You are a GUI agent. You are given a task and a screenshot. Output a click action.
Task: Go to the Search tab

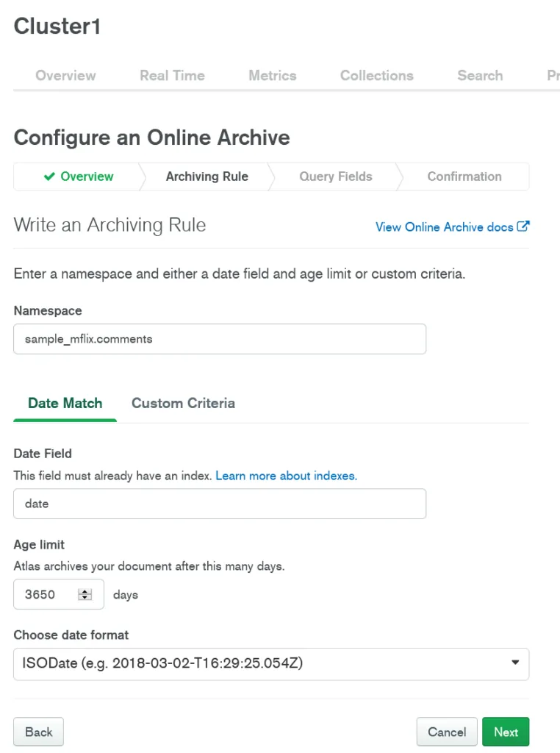[479, 76]
